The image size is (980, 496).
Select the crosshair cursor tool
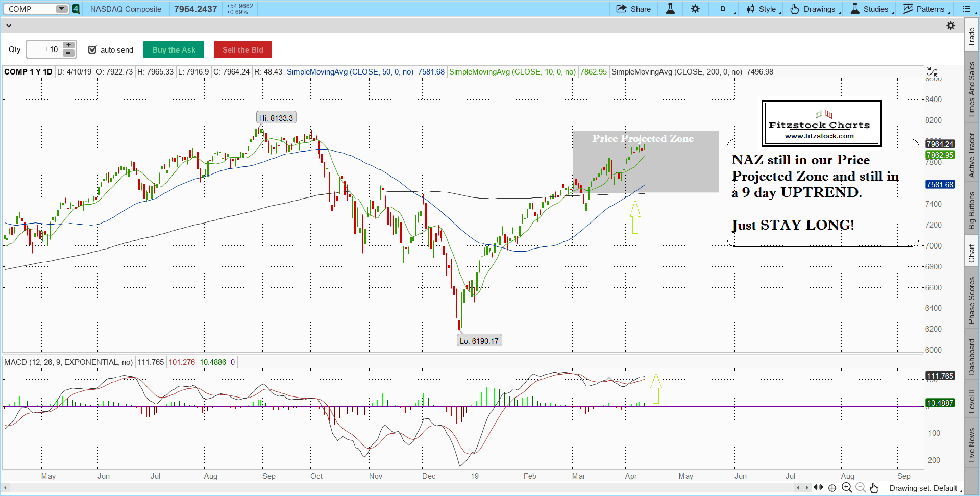coord(832,488)
